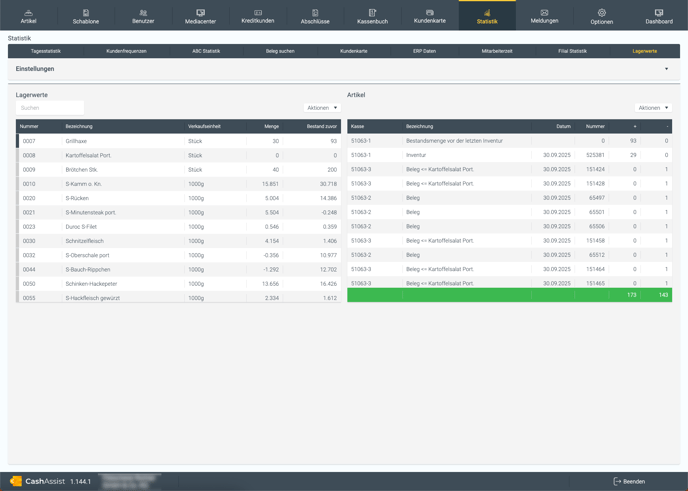Image resolution: width=688 pixels, height=491 pixels.
Task: Open Optionen gear icon
Action: [601, 13]
